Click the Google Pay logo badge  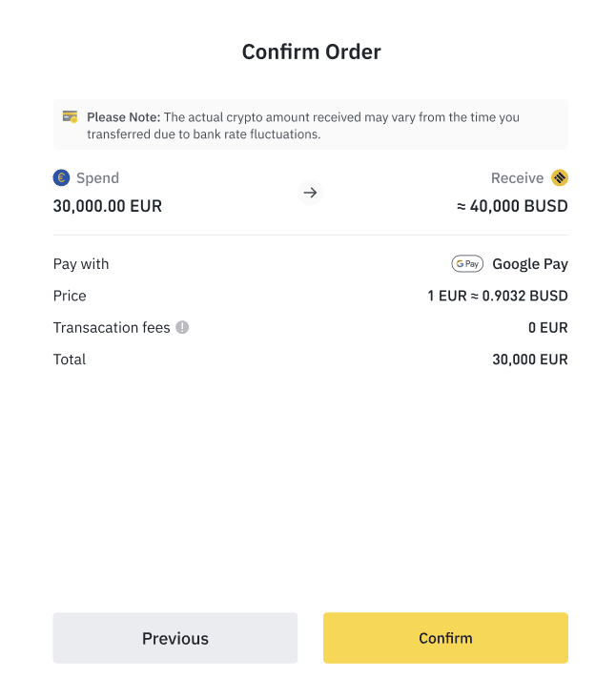467,264
